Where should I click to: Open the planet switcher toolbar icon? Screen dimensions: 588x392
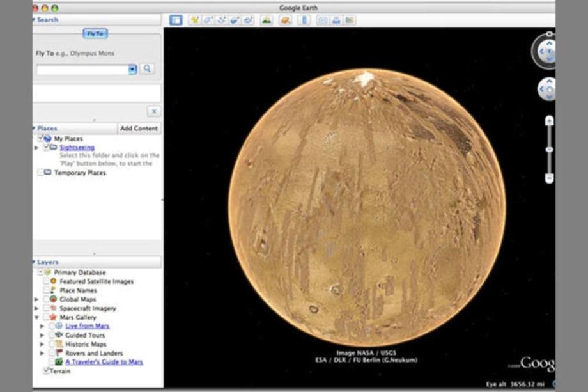(x=285, y=20)
